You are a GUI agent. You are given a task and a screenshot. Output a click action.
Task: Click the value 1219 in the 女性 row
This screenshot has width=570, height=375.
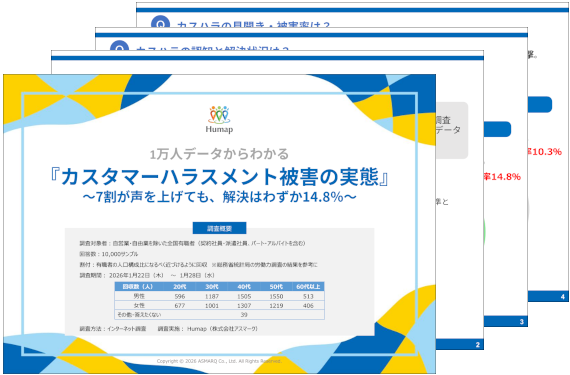(x=276, y=306)
